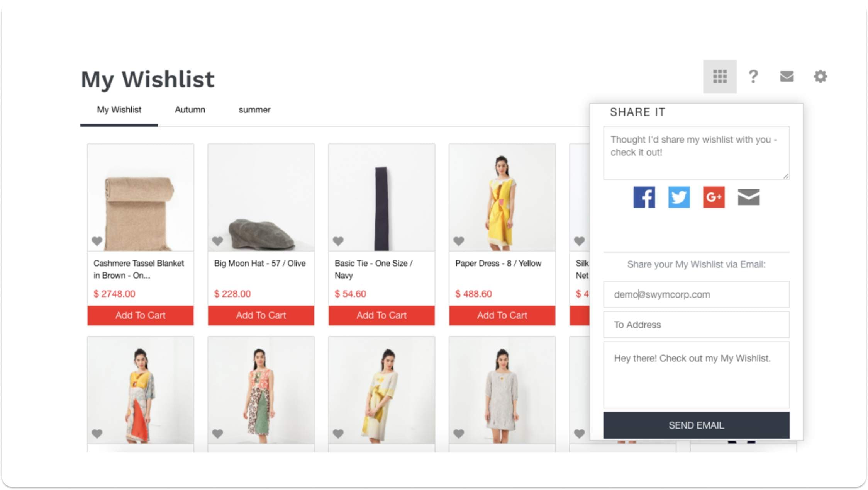This screenshot has height=490, width=868.
Task: Click the email message text area
Action: pos(696,375)
